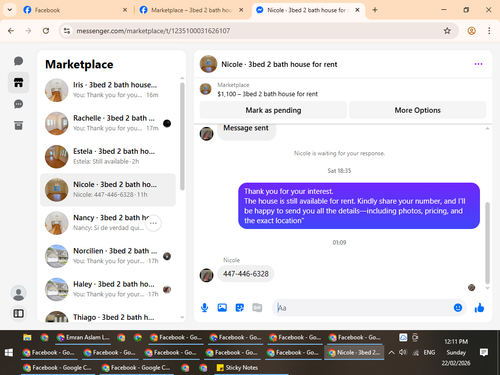The height and width of the screenshot is (375, 500).
Task: Open Nancy chat's three-dot menu
Action: point(153,223)
